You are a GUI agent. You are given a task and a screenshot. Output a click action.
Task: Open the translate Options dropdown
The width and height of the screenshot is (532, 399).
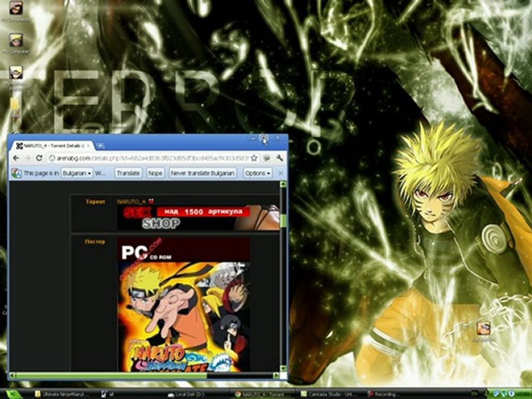(x=258, y=173)
